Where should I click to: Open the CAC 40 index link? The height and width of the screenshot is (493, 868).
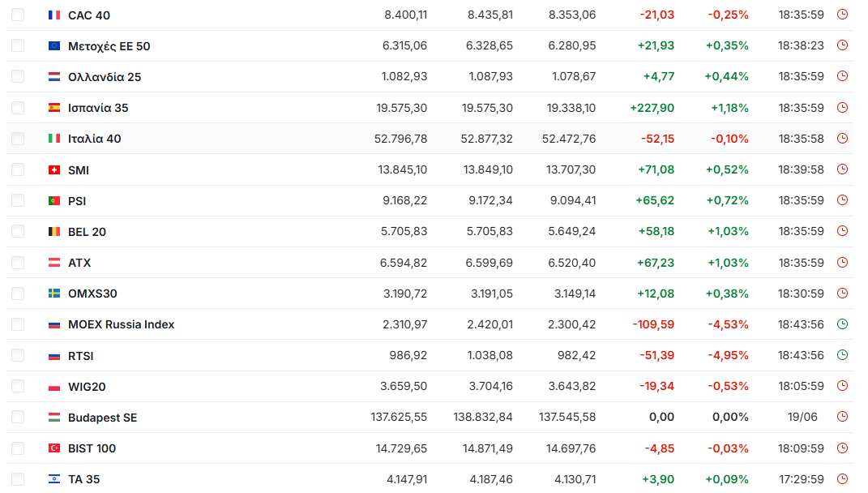89,15
